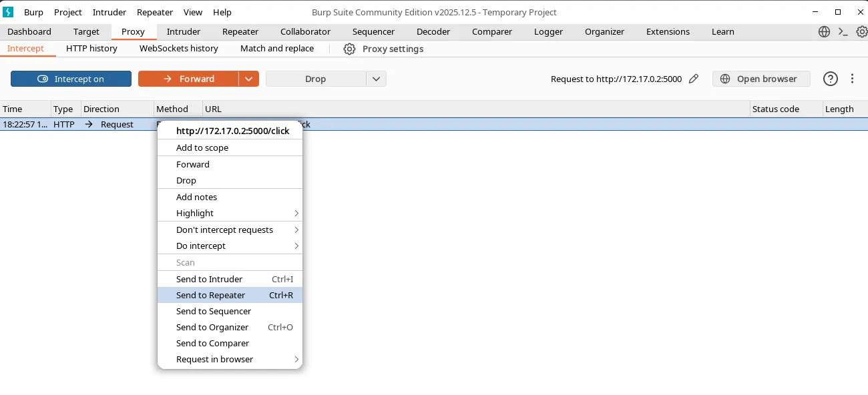The width and height of the screenshot is (868, 395).
Task: Open the settings gear in the top right
Action: coord(861,31)
